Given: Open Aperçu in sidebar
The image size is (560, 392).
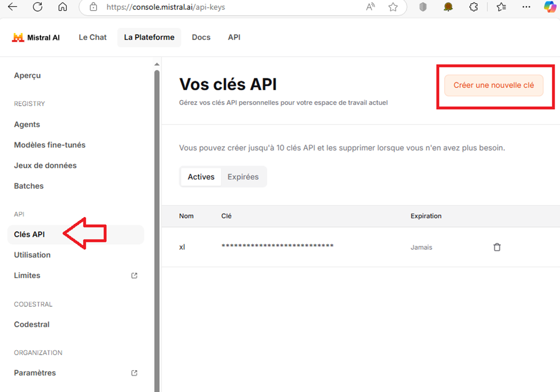Looking at the screenshot, I should point(27,75).
